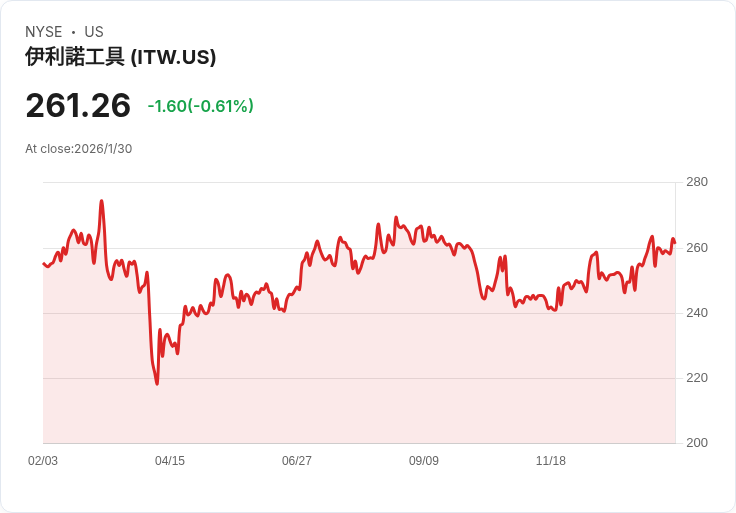Click the 09/09 date axis label
This screenshot has height=513, width=736.
424,461
